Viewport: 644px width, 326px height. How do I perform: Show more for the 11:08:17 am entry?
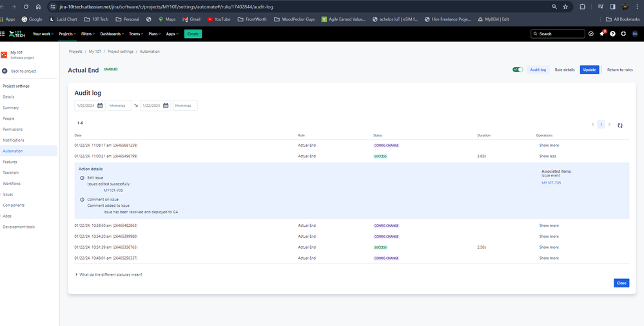pyautogui.click(x=549, y=146)
